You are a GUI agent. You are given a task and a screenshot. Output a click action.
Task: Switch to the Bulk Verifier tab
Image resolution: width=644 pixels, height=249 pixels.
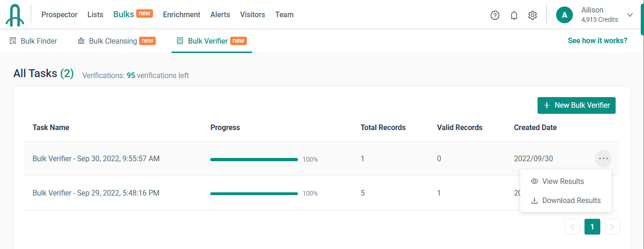pyautogui.click(x=208, y=41)
